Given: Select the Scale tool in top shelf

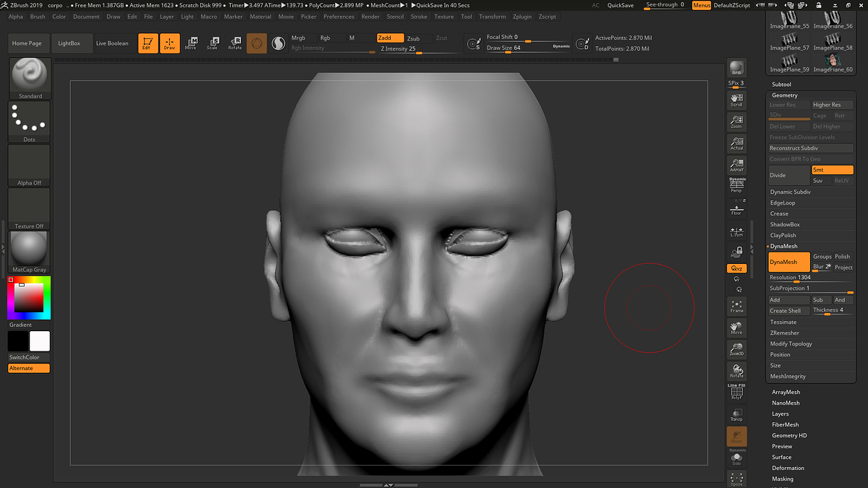Looking at the screenshot, I should coord(213,43).
